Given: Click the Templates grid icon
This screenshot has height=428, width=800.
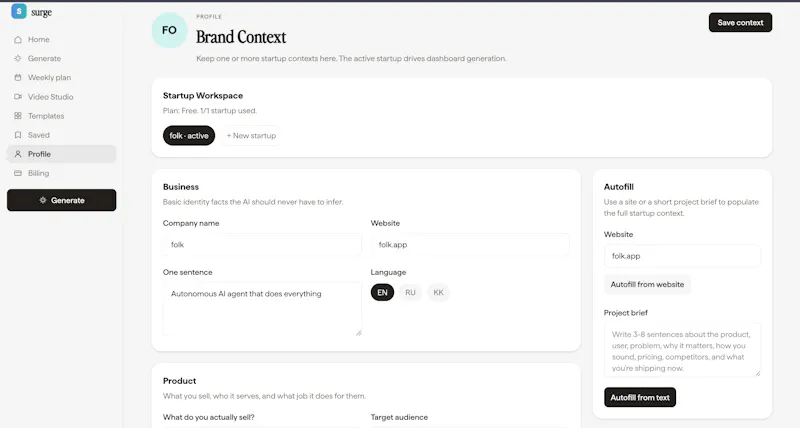Looking at the screenshot, I should tap(18, 116).
